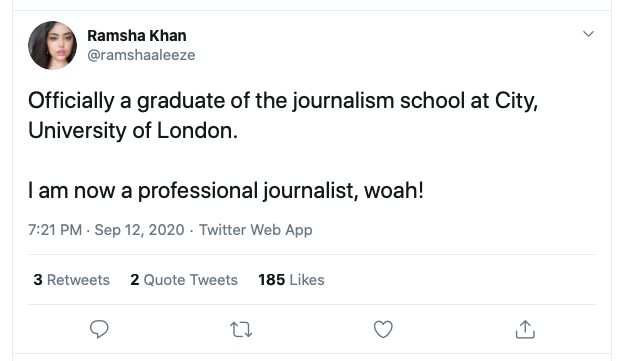View the 3 Retweets list

[x=71, y=280]
